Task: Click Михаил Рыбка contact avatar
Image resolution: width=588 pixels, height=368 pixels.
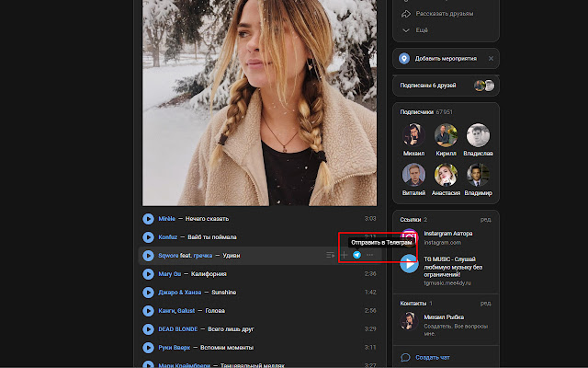Action: point(409,321)
